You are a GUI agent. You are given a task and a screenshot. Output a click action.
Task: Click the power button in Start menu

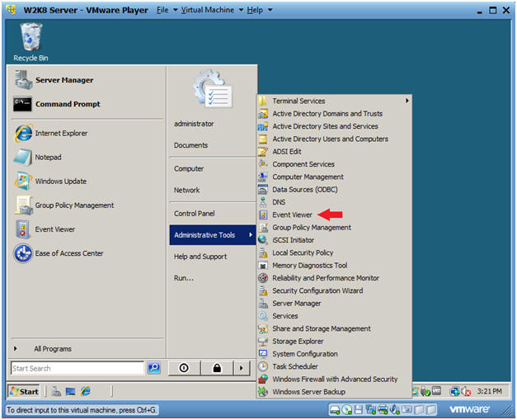[x=184, y=368]
